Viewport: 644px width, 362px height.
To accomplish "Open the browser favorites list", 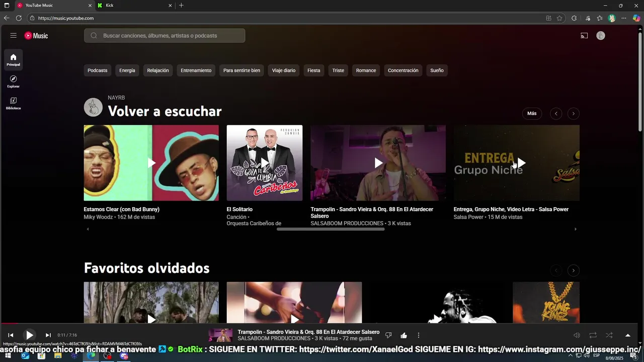I will (x=600, y=18).
